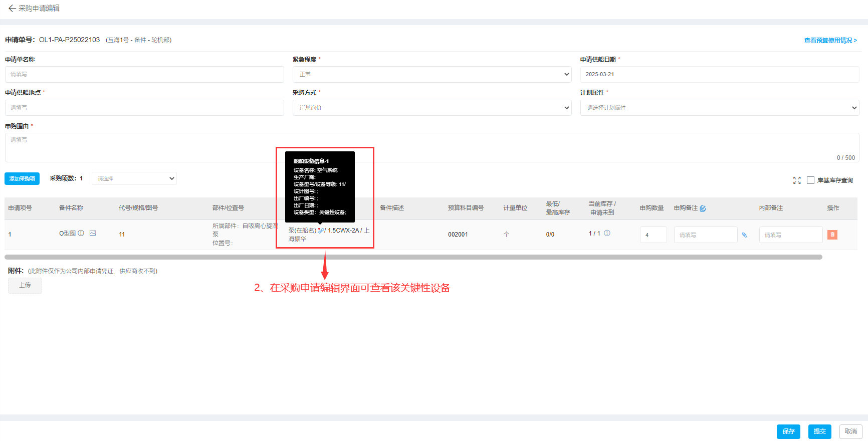Open the 采购项数 请选择 dropdown

134,178
